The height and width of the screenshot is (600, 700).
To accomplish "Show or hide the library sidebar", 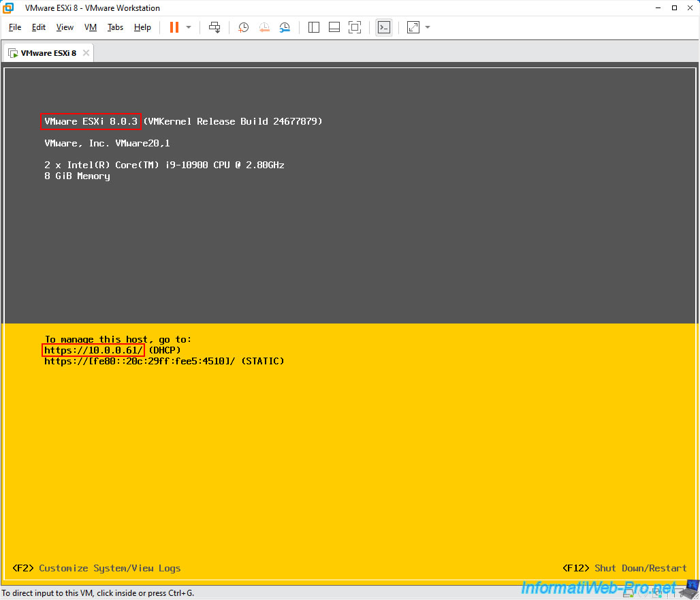I will (314, 27).
